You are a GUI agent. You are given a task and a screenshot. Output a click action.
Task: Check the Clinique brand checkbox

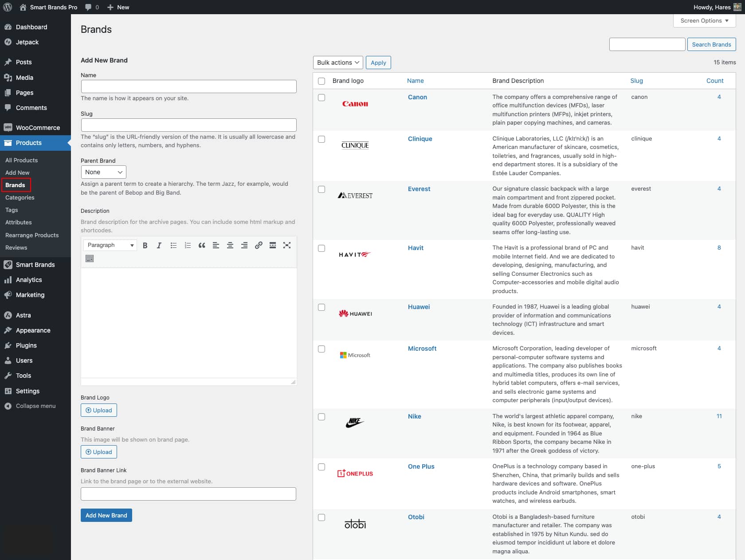pyautogui.click(x=322, y=139)
